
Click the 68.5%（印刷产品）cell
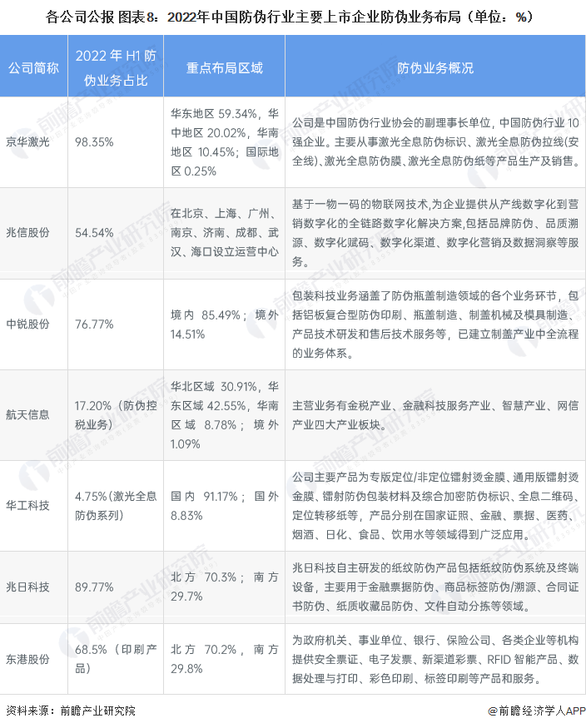[116, 659]
